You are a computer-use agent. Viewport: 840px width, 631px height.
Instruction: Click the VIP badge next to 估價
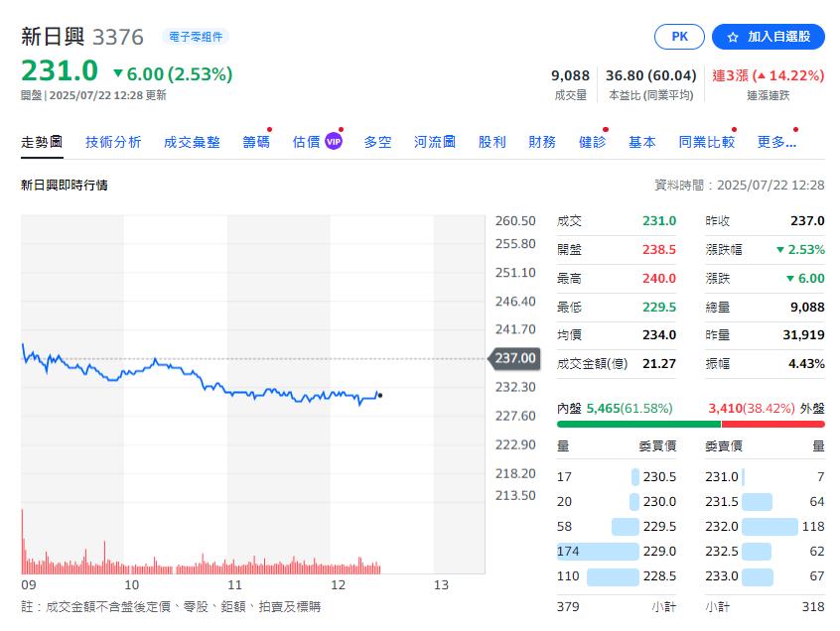pos(334,142)
